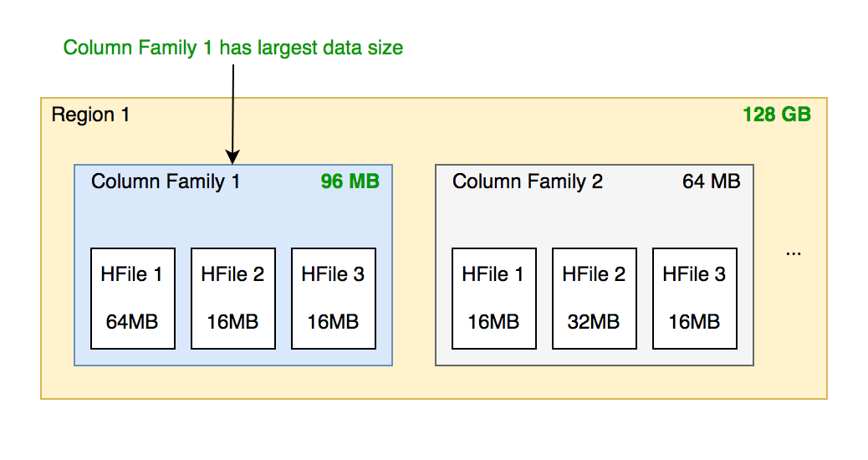Select the HFile 1 box in Column Family 2
The width and height of the screenshot is (868, 460).
tap(493, 298)
